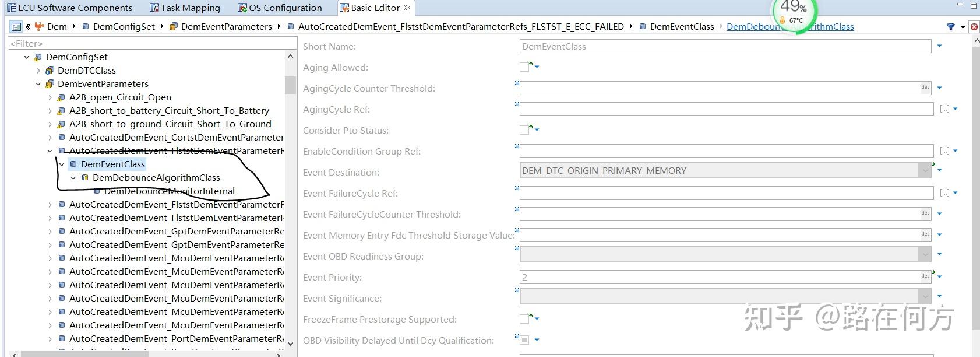Select DemDebounceMonitorInternal in the tree
Image resolution: width=980 pixels, height=357 pixels.
point(169,191)
